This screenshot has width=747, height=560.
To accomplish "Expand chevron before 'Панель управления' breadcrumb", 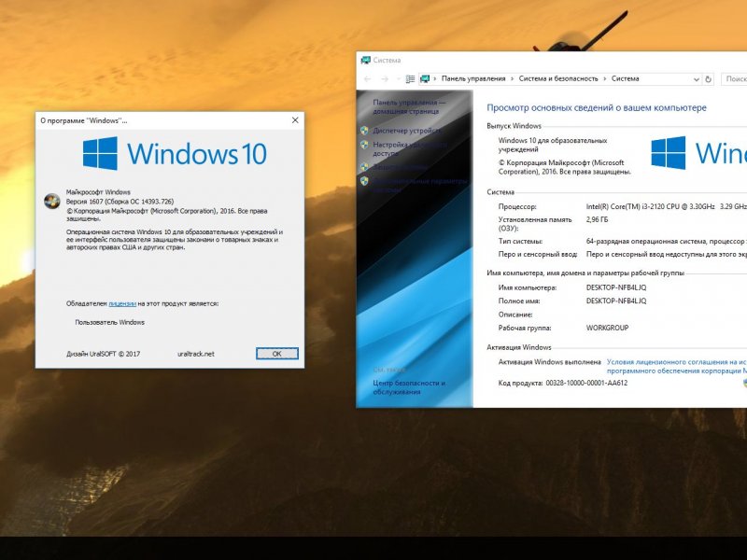I will click(434, 79).
